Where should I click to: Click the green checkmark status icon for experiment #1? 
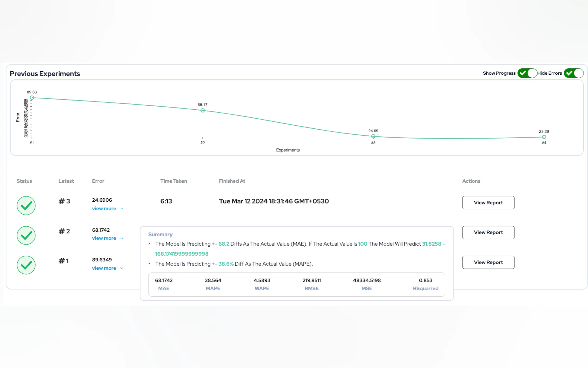(x=26, y=265)
